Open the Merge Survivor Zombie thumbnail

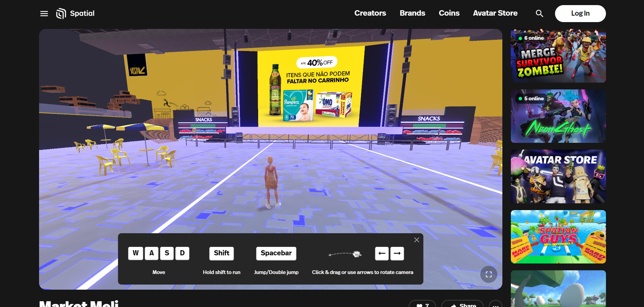tap(558, 56)
